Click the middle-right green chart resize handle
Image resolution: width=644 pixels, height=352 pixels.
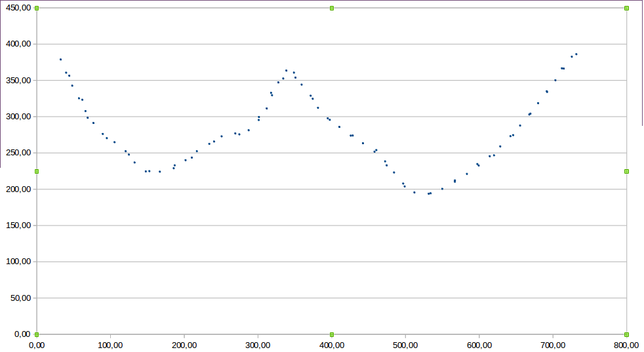point(627,171)
